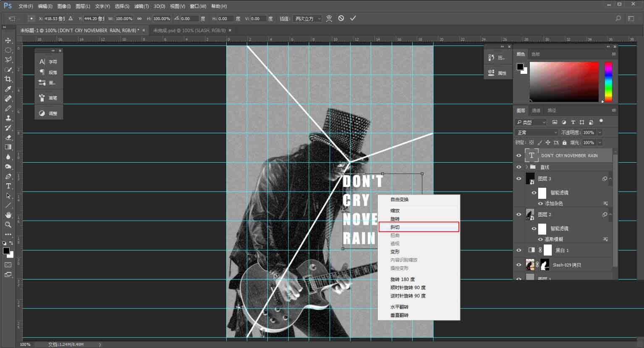Select the Zoom tool
644x348 pixels.
coord(8,225)
